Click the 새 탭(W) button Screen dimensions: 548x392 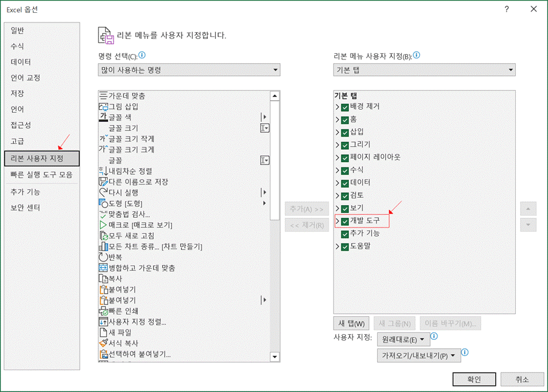pos(351,323)
